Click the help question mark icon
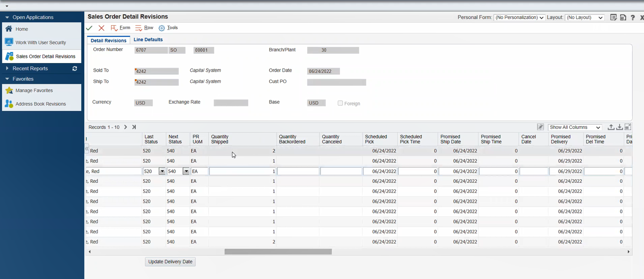The height and width of the screenshot is (279, 644). point(633,18)
